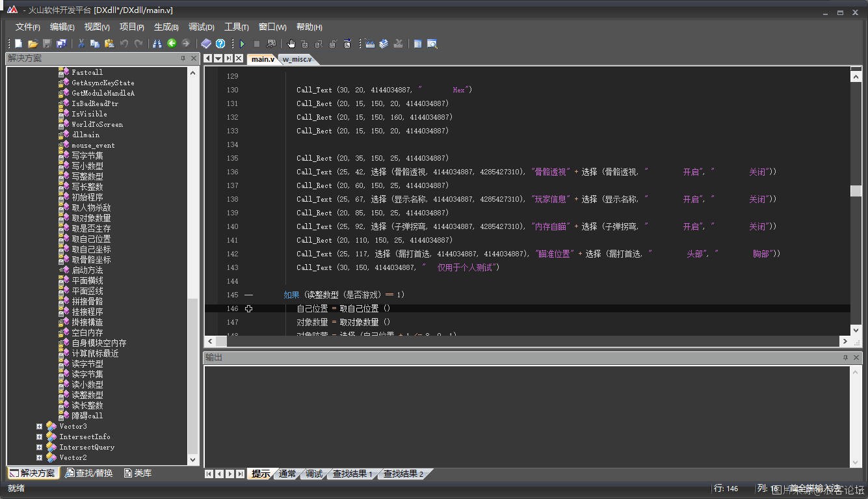Viewport: 868px width, 499px height.
Task: Switch to the main.v editor tab
Action: (263, 59)
